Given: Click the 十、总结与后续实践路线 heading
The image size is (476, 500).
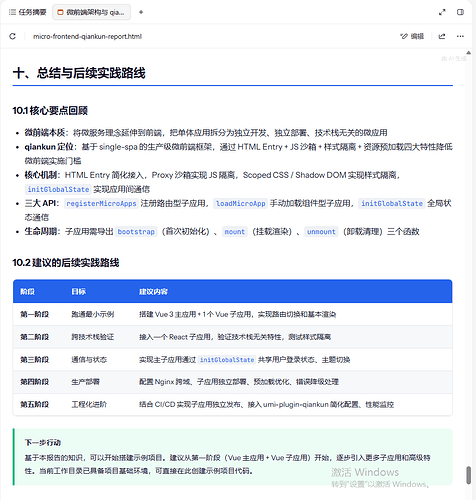Looking at the screenshot, I should coord(79,73).
